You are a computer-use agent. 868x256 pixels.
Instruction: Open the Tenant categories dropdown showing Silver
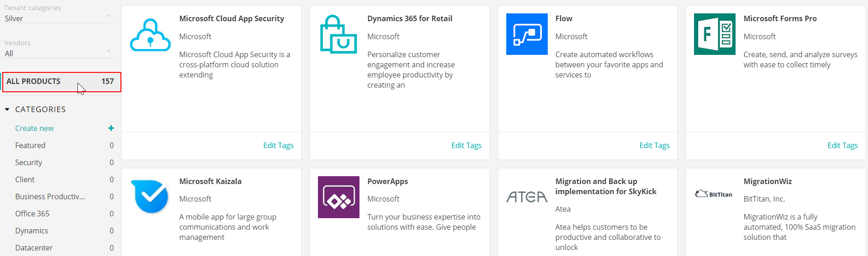pyautogui.click(x=58, y=18)
